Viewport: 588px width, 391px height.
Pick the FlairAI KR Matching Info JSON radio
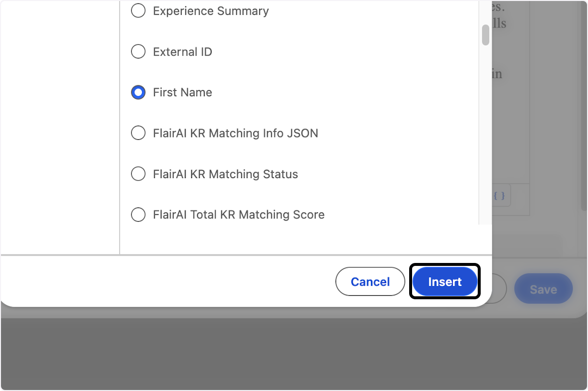138,133
